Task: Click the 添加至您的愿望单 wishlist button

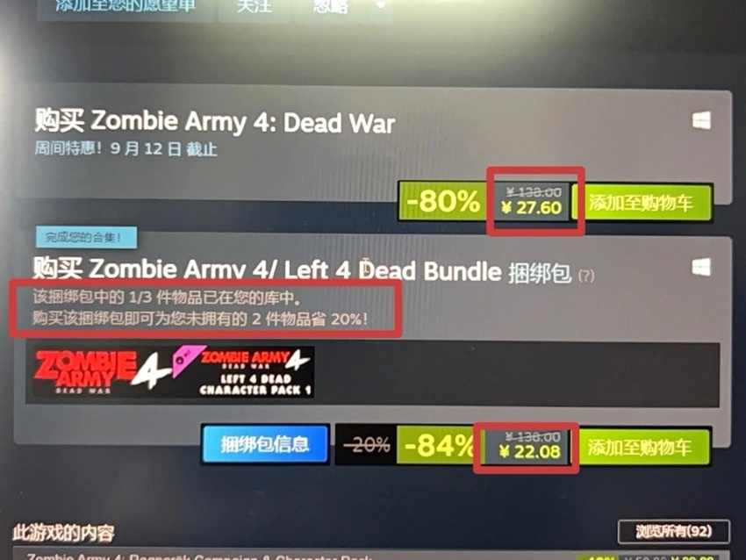Action: [126, 7]
